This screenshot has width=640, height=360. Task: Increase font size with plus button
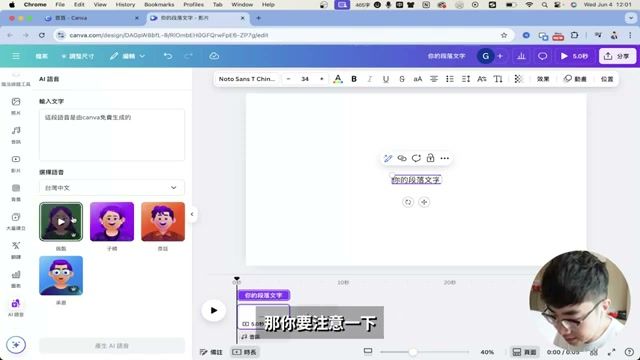click(322, 79)
